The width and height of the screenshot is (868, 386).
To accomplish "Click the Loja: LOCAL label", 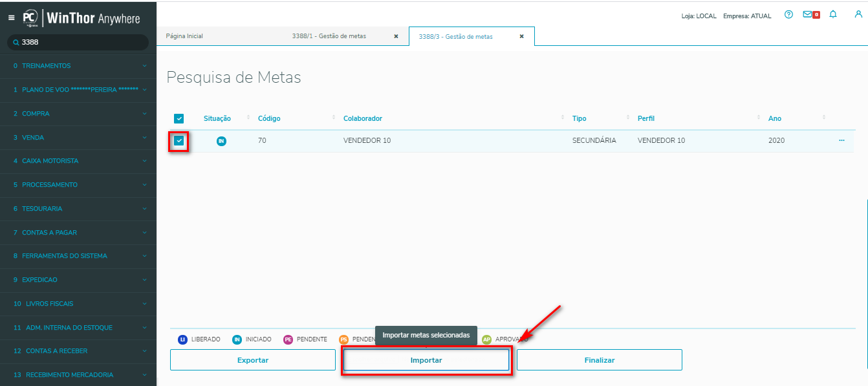I will (x=699, y=16).
